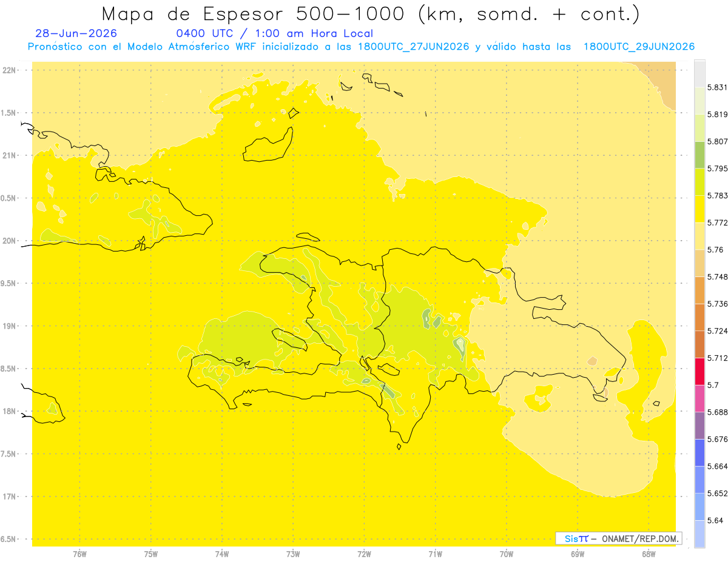
Task: Click the colorbar value 5.7
Action: pyautogui.click(x=712, y=385)
